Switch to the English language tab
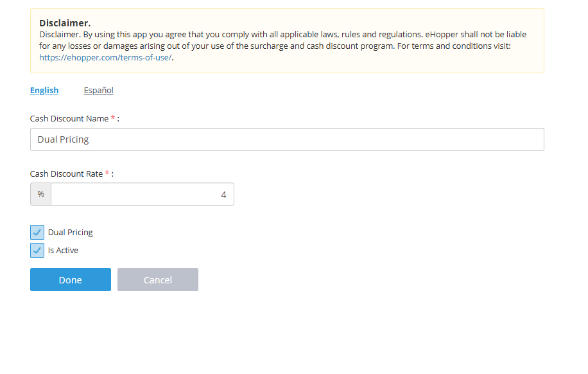The width and height of the screenshot is (588, 374). (x=44, y=91)
